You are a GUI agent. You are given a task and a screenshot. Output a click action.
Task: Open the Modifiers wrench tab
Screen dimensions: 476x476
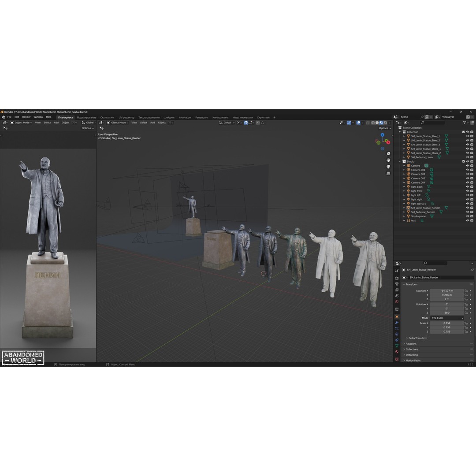pos(397,322)
